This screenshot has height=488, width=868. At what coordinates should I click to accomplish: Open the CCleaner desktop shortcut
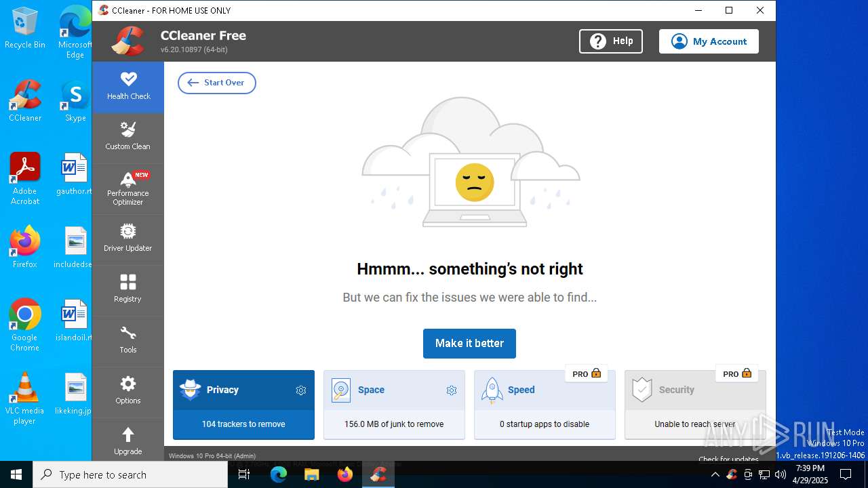point(25,101)
